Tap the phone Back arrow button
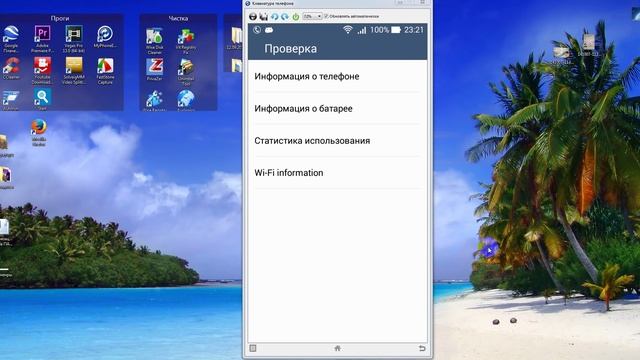 point(422,348)
